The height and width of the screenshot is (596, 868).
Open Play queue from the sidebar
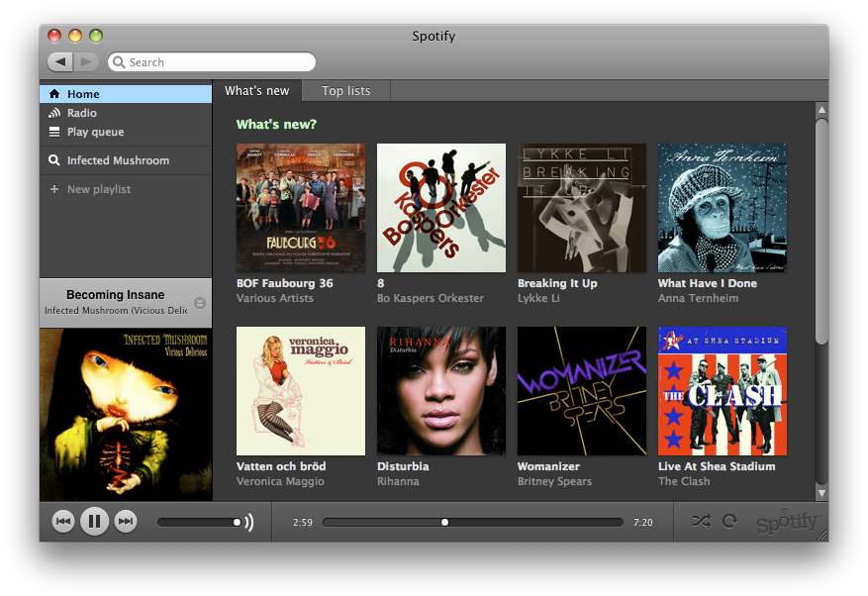point(126,132)
